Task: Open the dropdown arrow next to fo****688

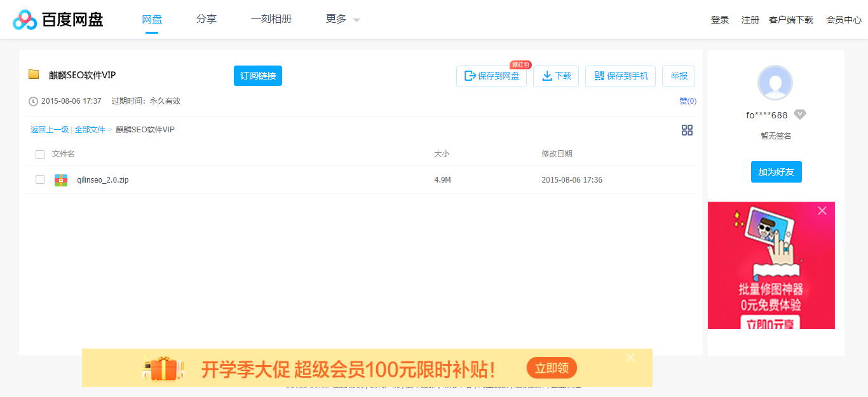Action: [x=800, y=115]
